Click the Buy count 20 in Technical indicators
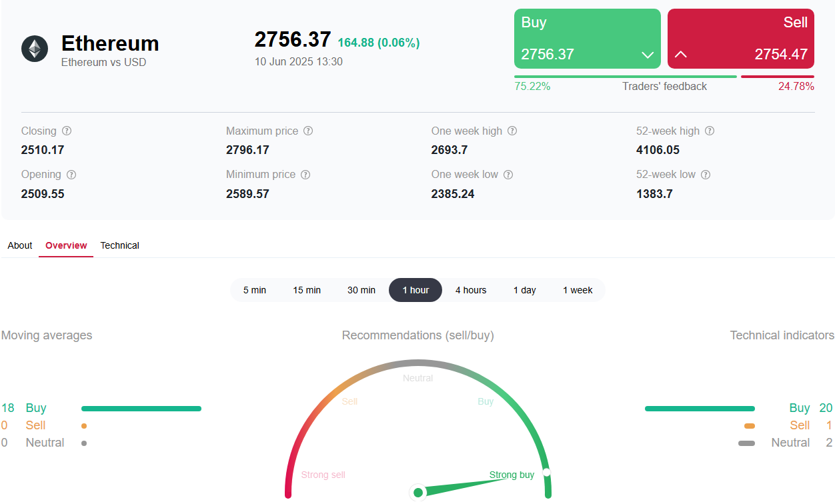Viewport: 835px width, 504px height. coord(826,408)
